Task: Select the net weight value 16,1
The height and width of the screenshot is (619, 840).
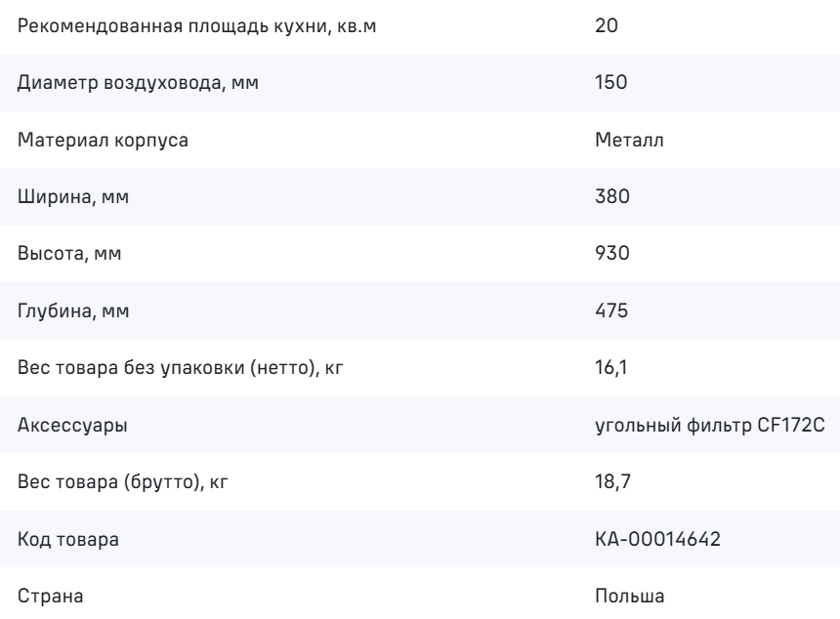Action: (x=610, y=367)
